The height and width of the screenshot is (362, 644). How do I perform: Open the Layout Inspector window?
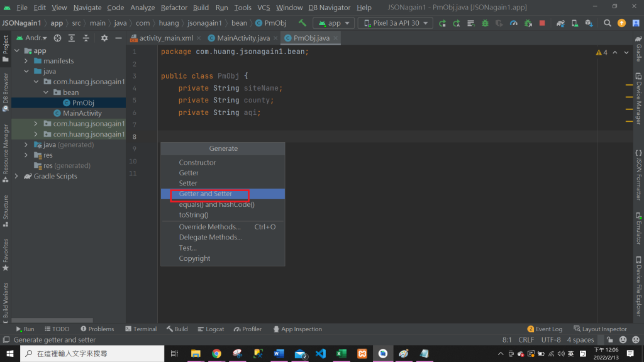(600, 329)
